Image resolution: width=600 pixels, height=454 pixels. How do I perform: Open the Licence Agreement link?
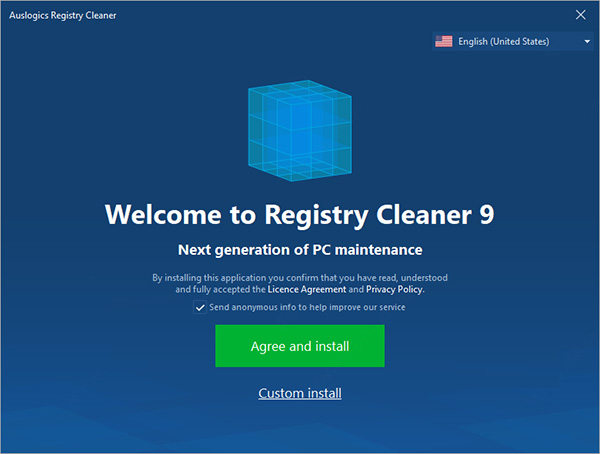(307, 289)
